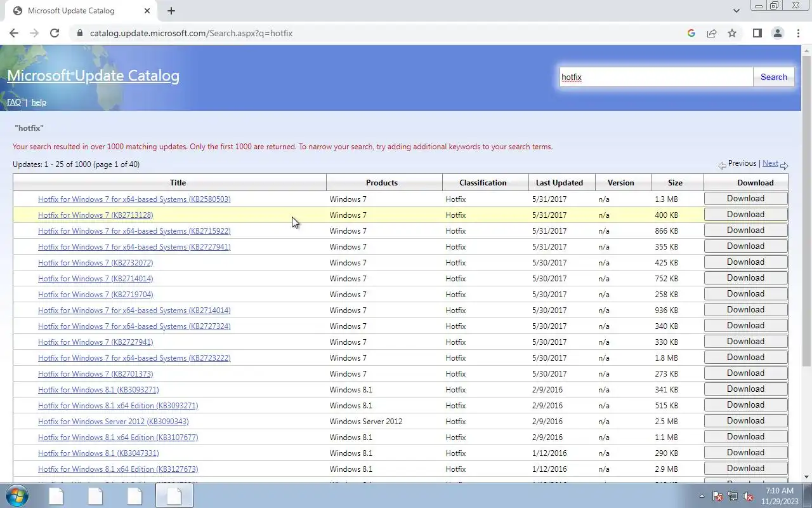The image size is (812, 508).
Task: Open Hotfix for Windows 7 x64 (KB2580503) link
Action: coord(134,199)
